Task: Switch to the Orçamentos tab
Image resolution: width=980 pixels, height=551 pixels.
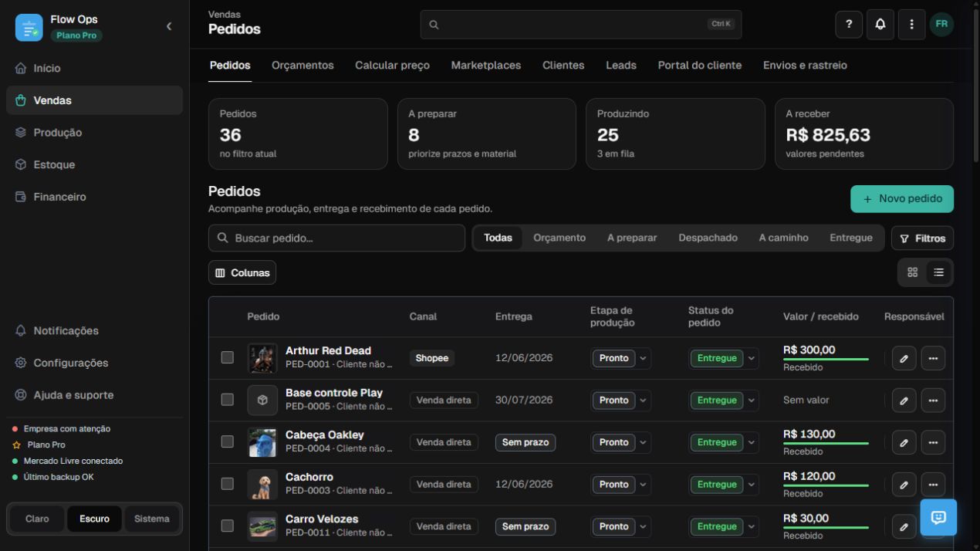Action: [x=302, y=66]
